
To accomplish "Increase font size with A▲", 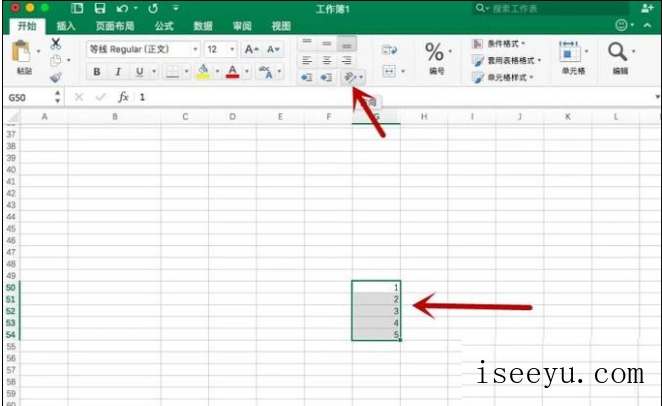I will pyautogui.click(x=251, y=49).
